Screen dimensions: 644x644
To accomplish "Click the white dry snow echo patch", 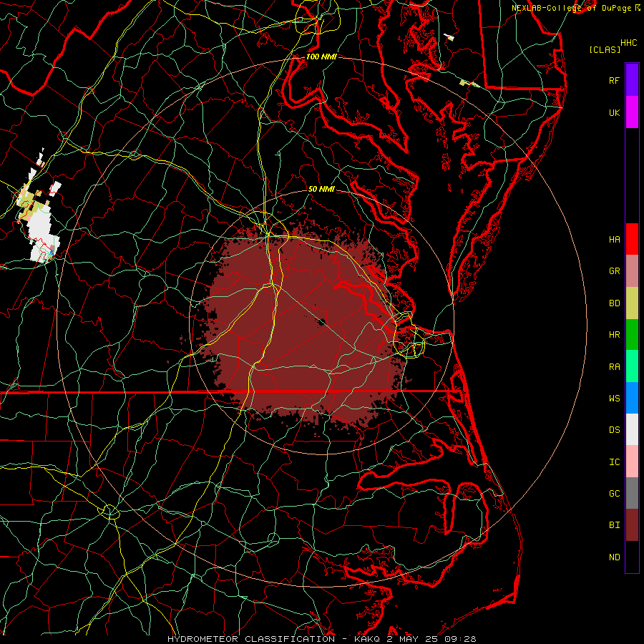I will pyautogui.click(x=41, y=230).
